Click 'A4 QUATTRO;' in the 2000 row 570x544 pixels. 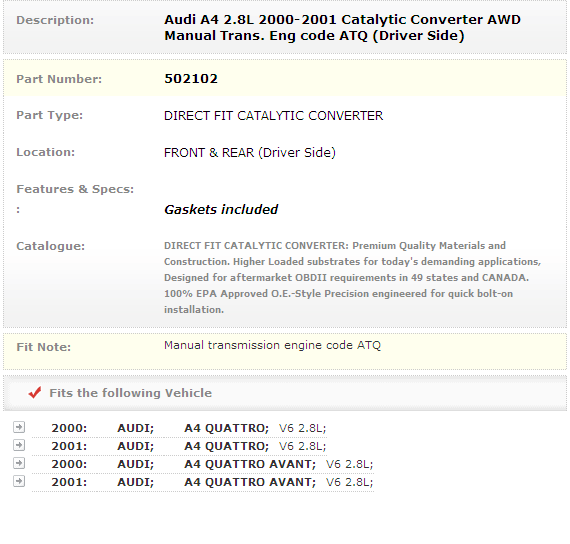point(226,428)
